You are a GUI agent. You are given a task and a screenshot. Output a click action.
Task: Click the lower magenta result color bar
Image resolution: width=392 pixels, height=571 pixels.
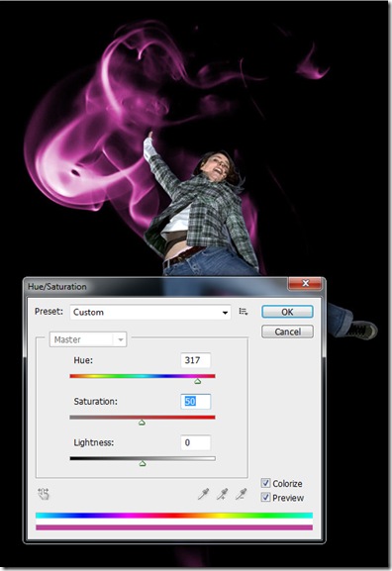click(174, 527)
